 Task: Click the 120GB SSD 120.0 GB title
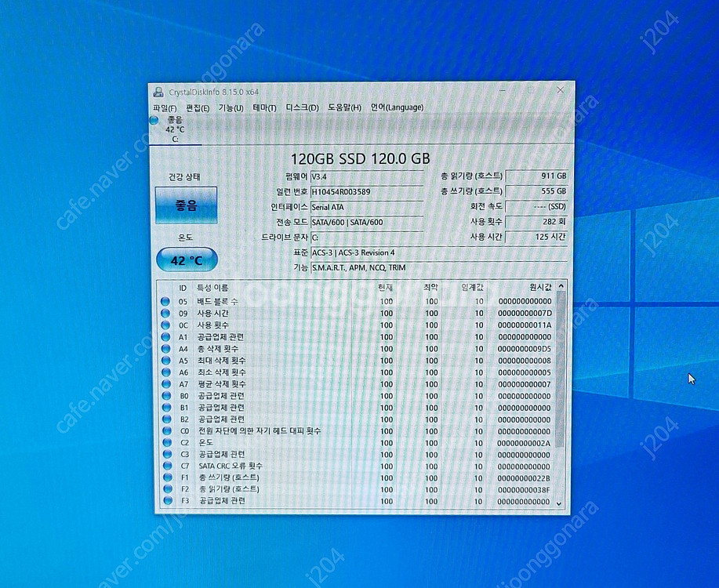tap(361, 158)
